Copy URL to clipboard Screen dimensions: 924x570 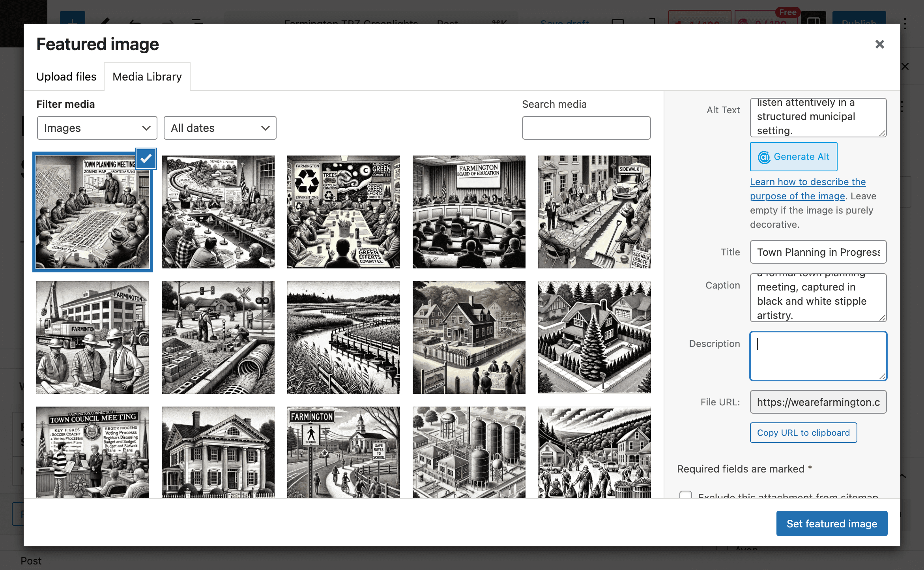coord(803,433)
